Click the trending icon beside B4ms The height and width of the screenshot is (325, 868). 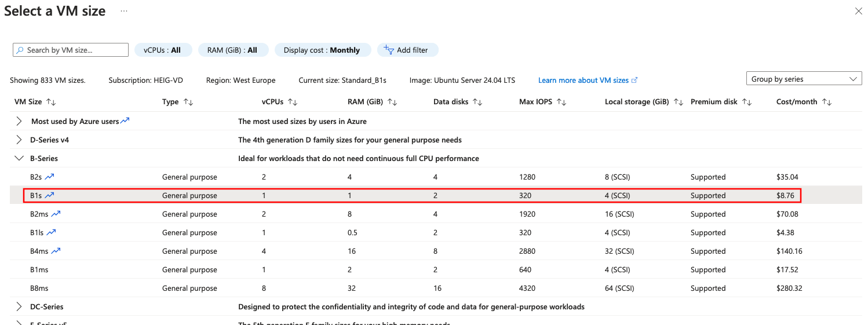pos(56,251)
